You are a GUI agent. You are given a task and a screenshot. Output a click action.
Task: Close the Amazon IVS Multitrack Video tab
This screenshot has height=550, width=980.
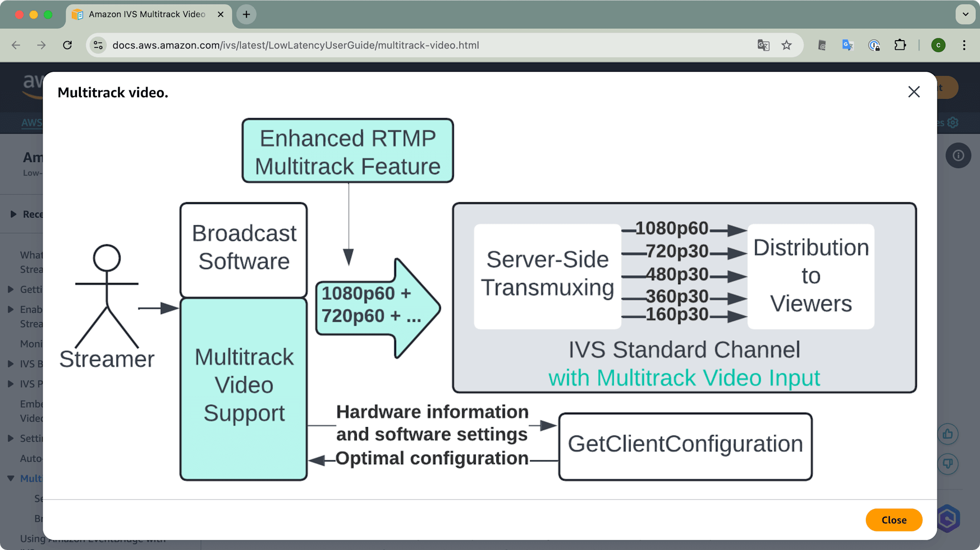pos(220,14)
